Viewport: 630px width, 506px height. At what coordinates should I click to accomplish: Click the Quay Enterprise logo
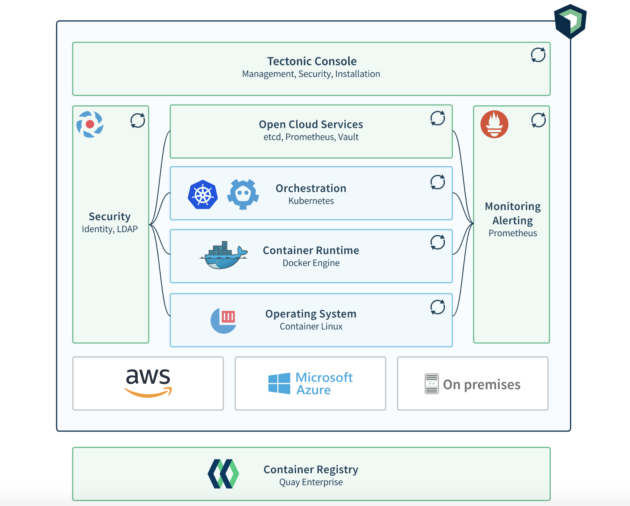point(223,474)
